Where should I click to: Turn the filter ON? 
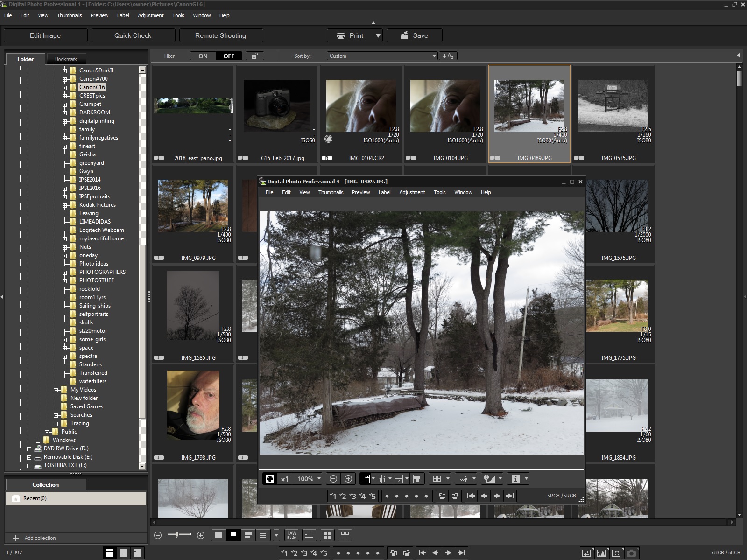[x=203, y=56]
